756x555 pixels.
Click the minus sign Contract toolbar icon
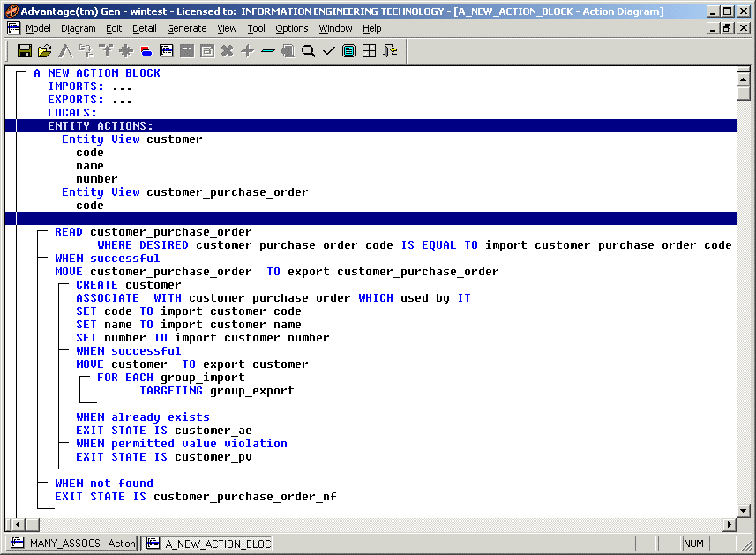pyautogui.click(x=267, y=51)
